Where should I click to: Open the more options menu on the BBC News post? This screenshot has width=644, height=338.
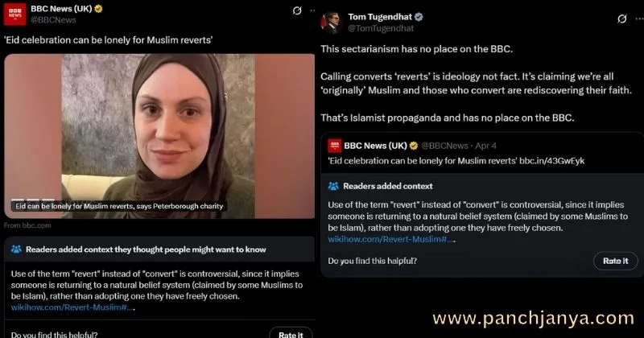pos(312,10)
